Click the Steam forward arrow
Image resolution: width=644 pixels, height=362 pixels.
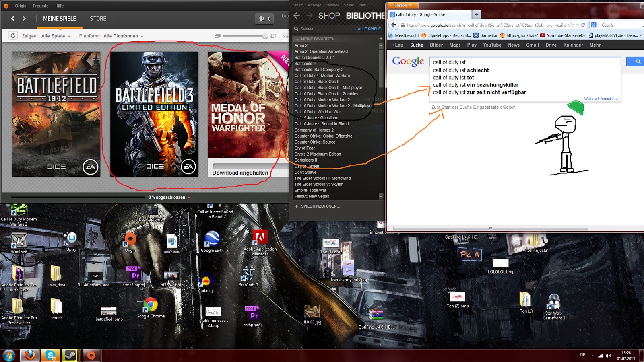pyautogui.click(x=310, y=16)
